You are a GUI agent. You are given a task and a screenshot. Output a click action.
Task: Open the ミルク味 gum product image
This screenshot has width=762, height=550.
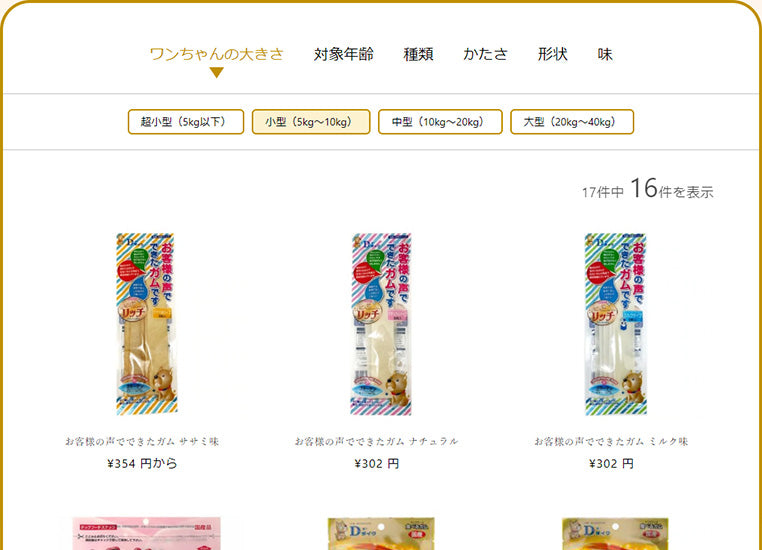[615, 324]
